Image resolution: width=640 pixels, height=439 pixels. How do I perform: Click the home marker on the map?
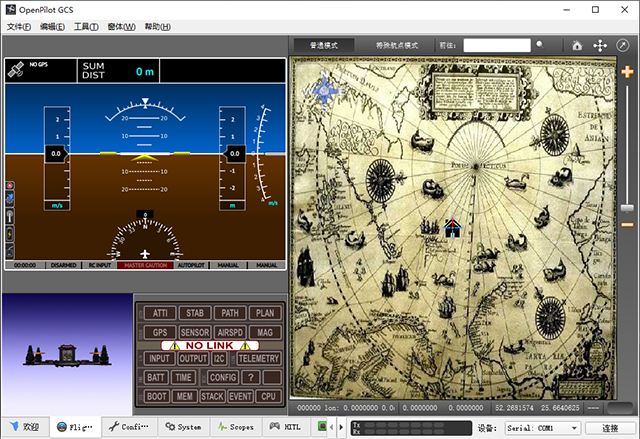[452, 228]
